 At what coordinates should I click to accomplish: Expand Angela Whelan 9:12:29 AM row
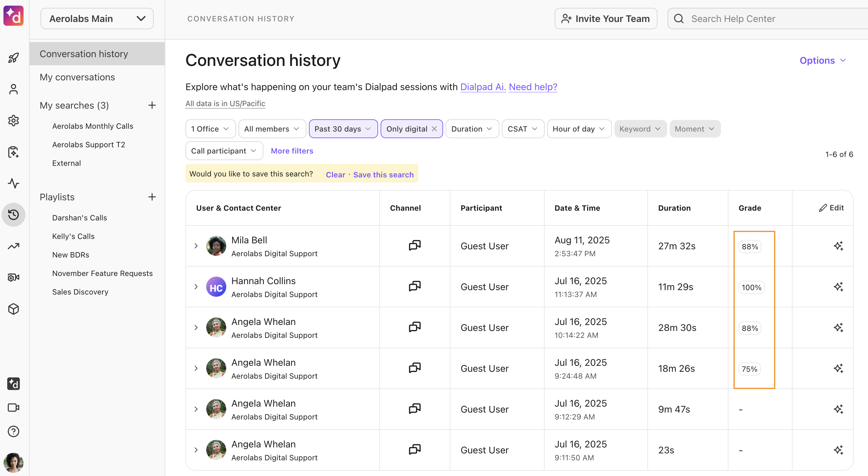pos(196,409)
